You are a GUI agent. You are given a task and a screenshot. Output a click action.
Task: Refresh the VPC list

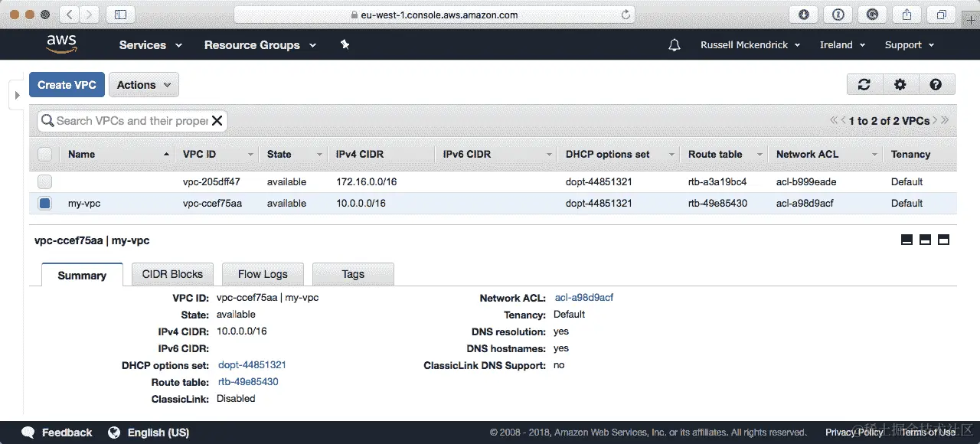[864, 85]
